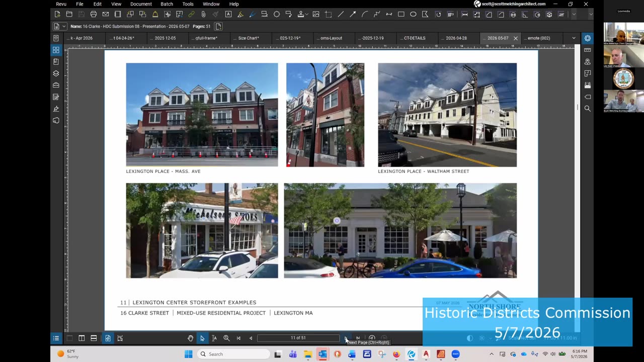Switch to the CT-DETAILS tab
The height and width of the screenshot is (362, 644).
[417, 38]
